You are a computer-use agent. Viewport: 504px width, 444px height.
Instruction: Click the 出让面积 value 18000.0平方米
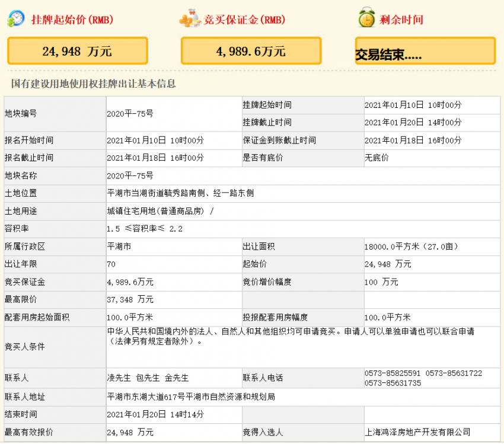click(x=411, y=247)
